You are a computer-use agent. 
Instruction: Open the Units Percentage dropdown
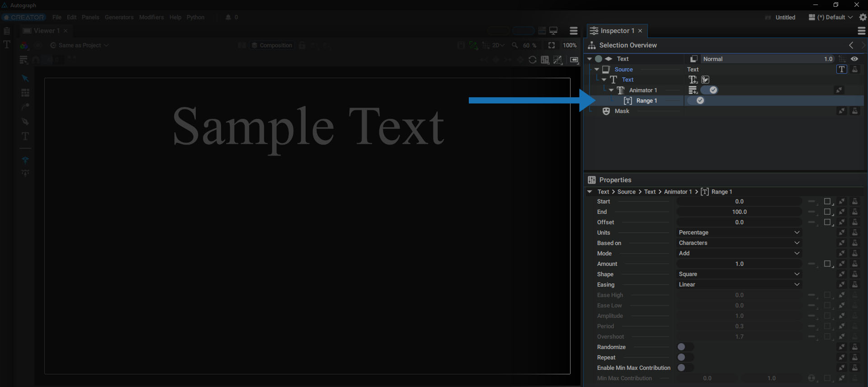pos(739,233)
